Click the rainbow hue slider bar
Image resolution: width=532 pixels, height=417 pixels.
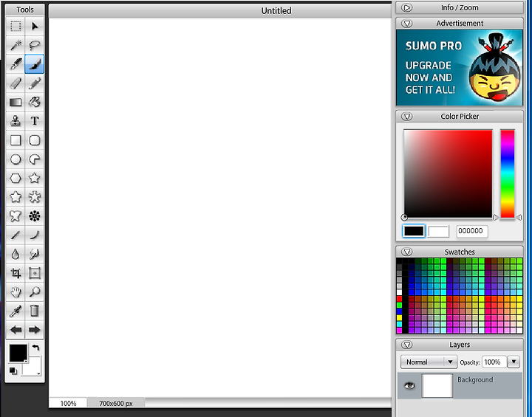[x=508, y=173]
